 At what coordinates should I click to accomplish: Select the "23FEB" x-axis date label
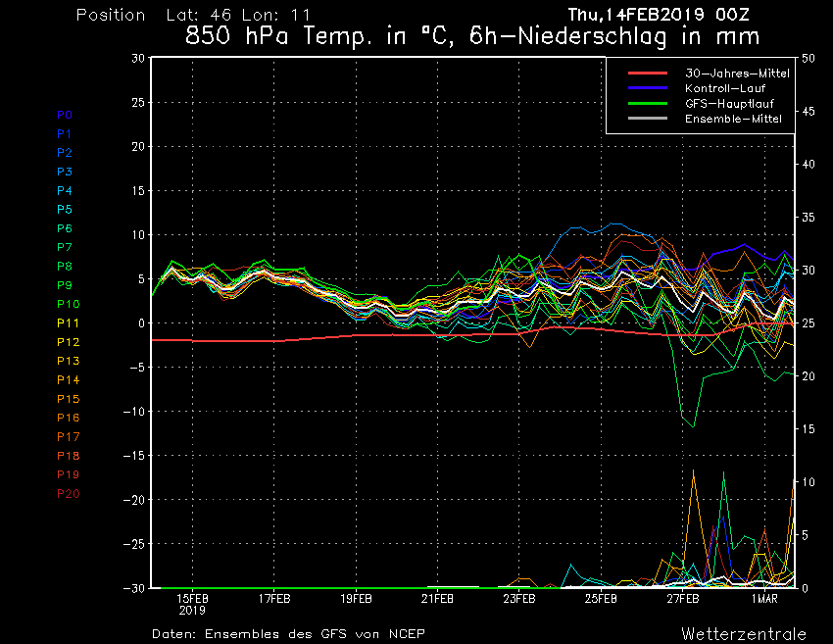[x=519, y=599]
